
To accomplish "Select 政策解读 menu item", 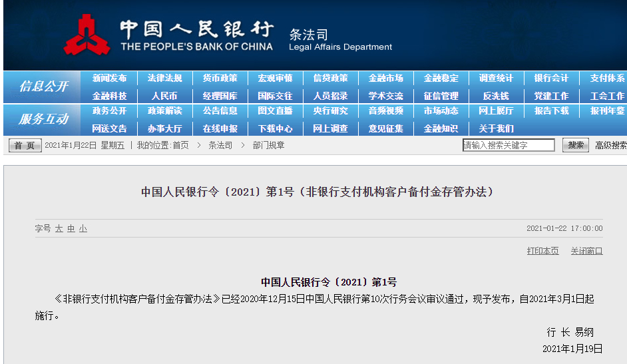I will pos(165,110).
